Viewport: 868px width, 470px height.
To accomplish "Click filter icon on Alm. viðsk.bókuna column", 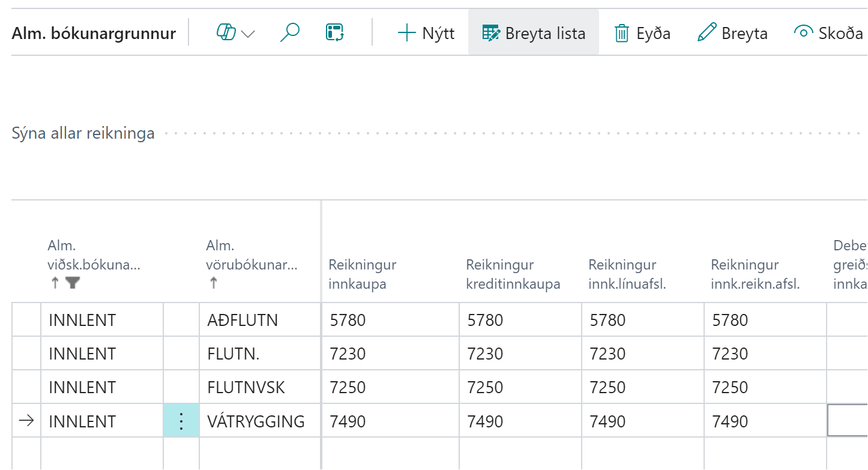I will pyautogui.click(x=73, y=284).
